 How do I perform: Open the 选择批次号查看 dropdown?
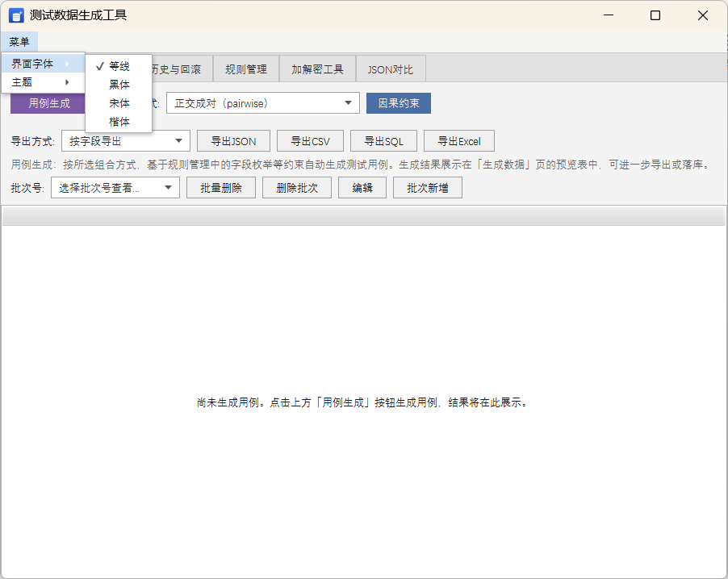click(x=115, y=188)
